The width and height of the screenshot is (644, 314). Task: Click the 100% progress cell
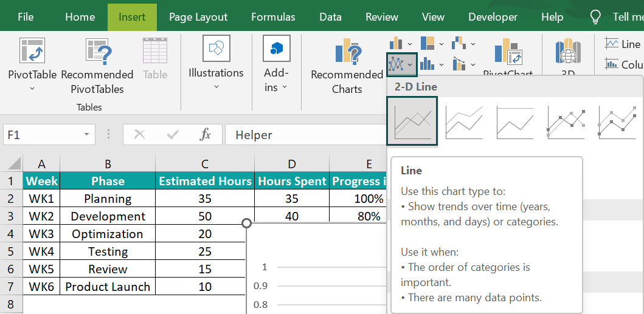coord(358,199)
